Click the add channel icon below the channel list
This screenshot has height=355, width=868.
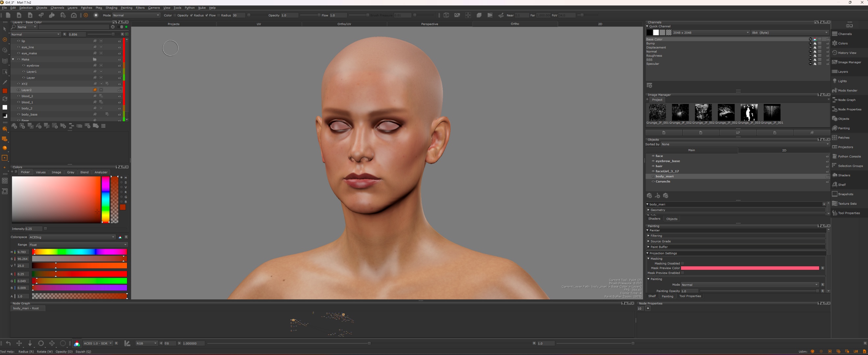point(649,85)
